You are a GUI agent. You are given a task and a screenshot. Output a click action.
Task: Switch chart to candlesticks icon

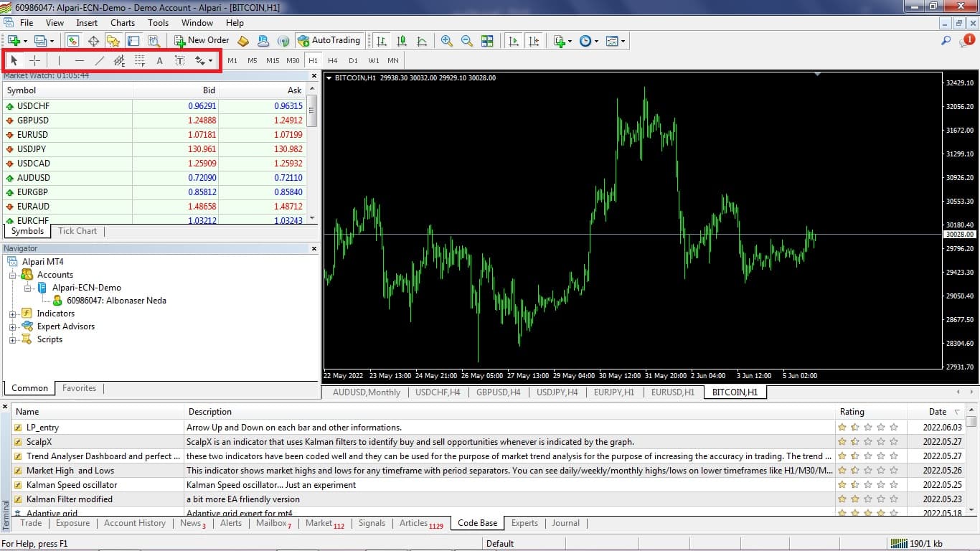point(402,41)
